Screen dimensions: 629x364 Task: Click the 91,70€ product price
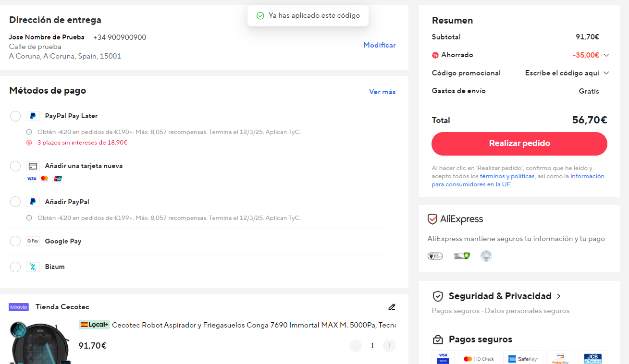pos(93,346)
